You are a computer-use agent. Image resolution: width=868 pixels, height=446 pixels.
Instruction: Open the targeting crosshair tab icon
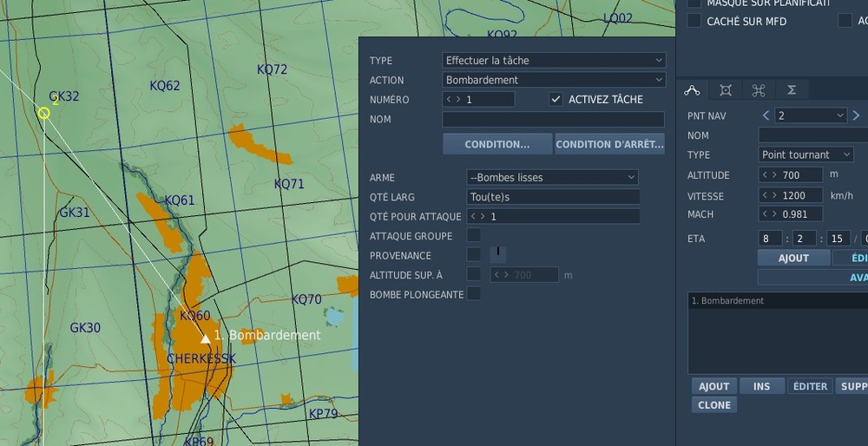pyautogui.click(x=725, y=90)
